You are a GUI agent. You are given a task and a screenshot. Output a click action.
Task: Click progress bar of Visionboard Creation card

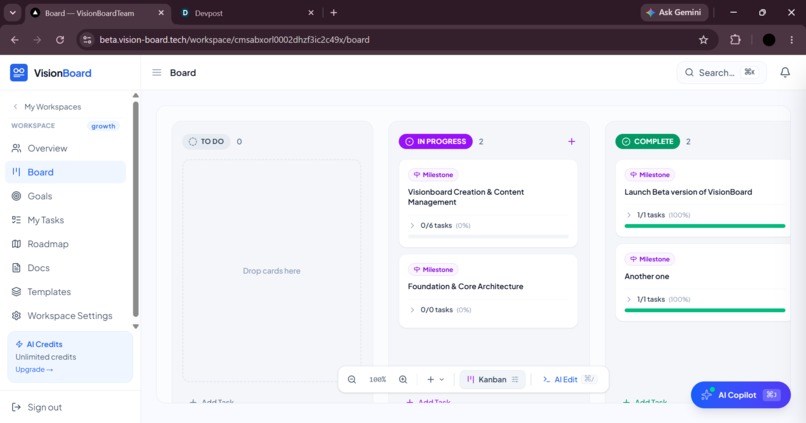[488, 236]
